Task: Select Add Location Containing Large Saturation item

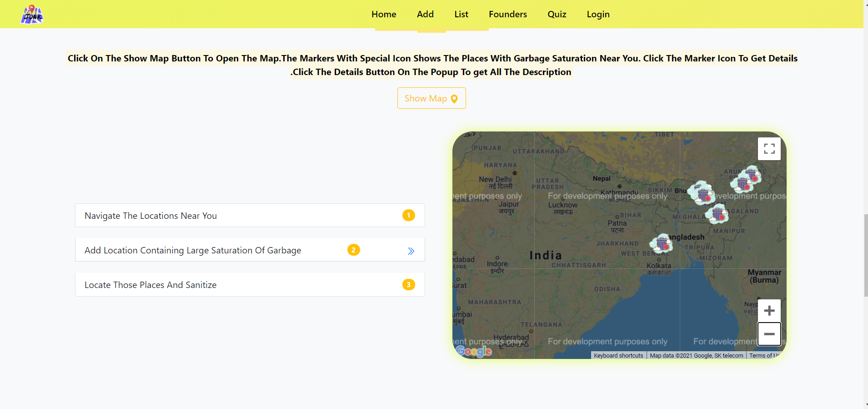Action: pyautogui.click(x=250, y=250)
